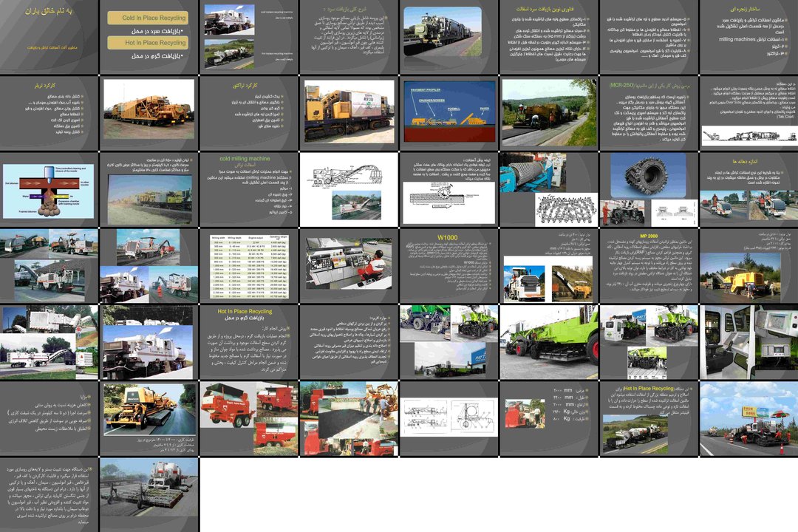Select slide of machine paving forest road
Image resolution: width=798 pixels, height=532 pixels.
pos(548,113)
